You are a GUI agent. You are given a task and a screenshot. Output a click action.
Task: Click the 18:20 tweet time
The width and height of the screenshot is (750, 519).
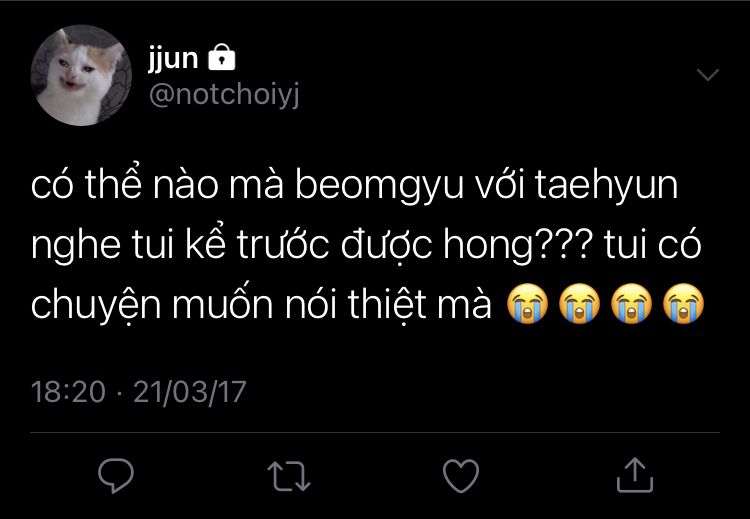[x=68, y=392]
